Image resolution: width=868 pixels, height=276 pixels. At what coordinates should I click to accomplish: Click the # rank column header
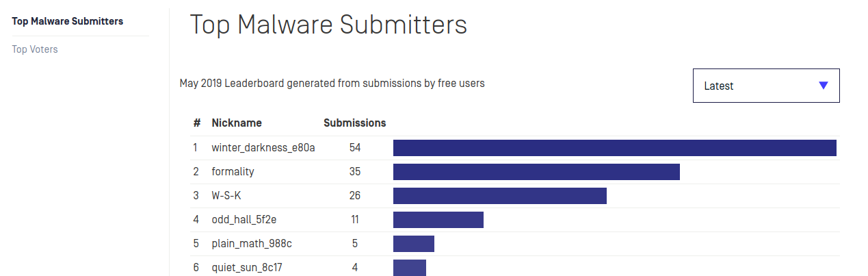196,123
